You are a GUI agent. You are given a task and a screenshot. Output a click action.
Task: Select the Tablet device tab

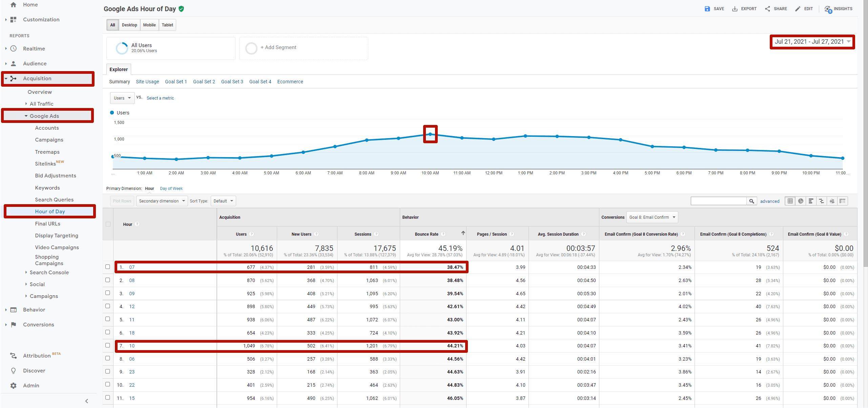coord(167,25)
